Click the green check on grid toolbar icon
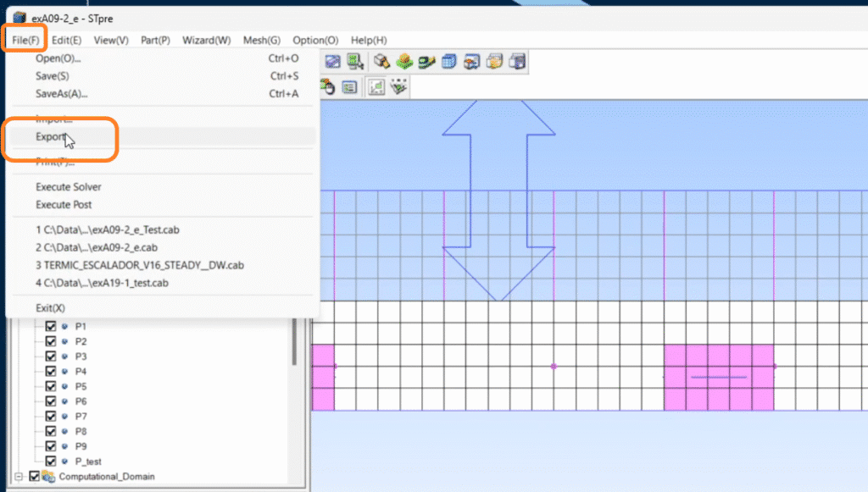This screenshot has height=492, width=868. 398,86
